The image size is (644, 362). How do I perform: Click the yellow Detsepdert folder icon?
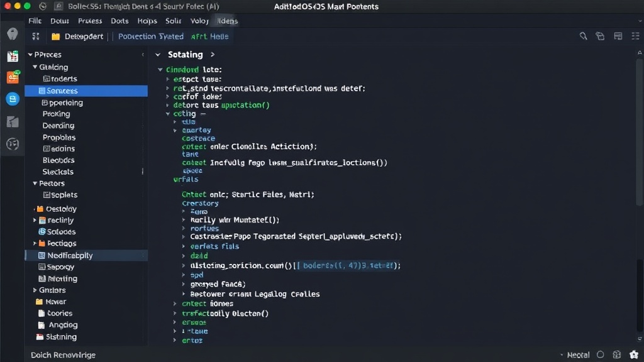55,36
